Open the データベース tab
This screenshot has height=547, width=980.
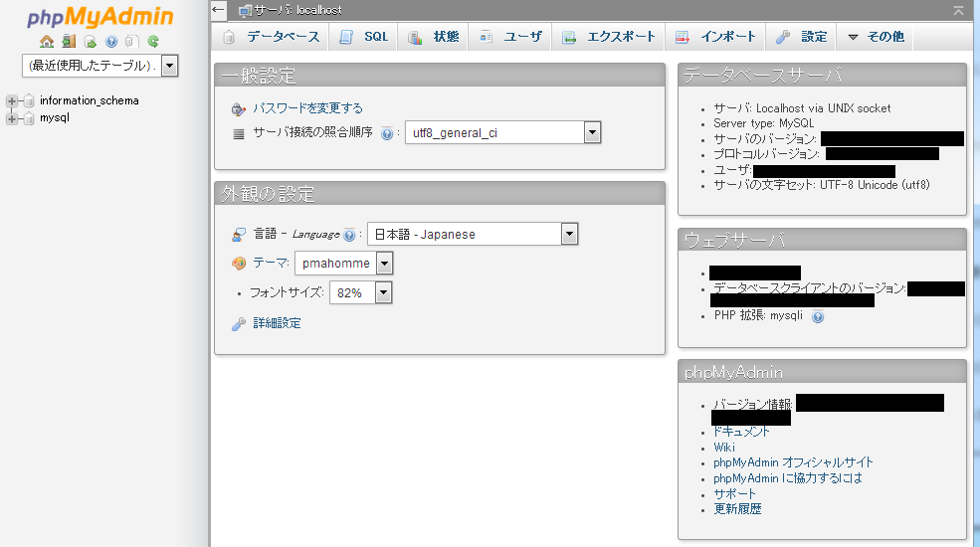pos(271,37)
